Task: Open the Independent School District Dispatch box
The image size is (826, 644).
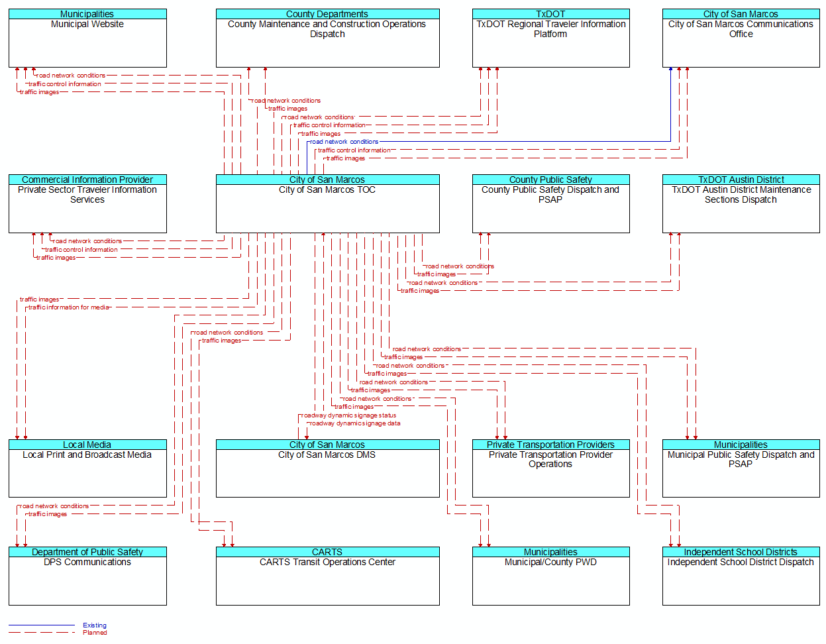Action: (741, 576)
